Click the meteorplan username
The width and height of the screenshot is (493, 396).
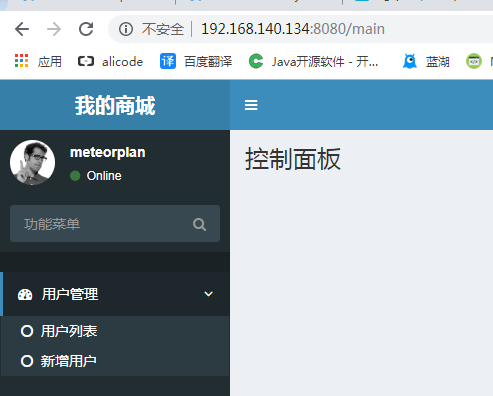(108, 152)
